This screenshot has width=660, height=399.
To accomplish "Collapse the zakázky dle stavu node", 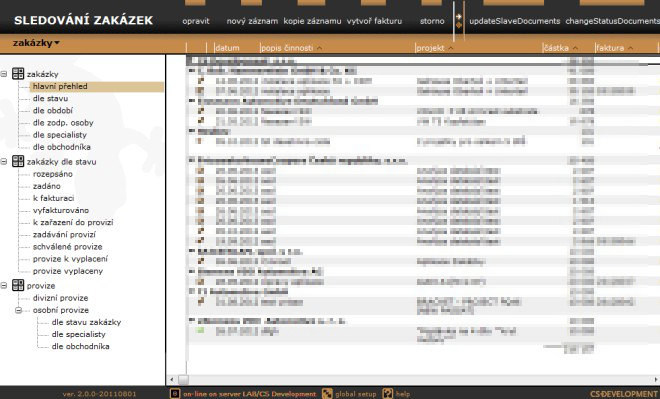I will tap(4, 162).
